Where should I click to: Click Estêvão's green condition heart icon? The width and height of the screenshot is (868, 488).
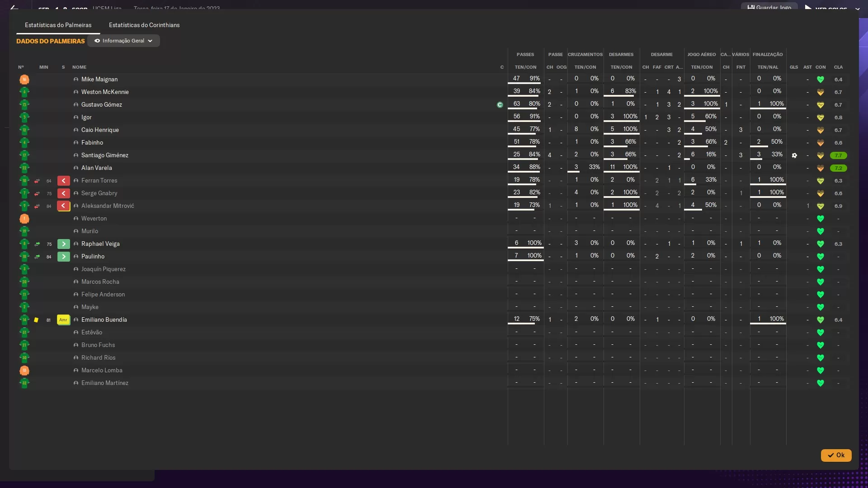821,333
